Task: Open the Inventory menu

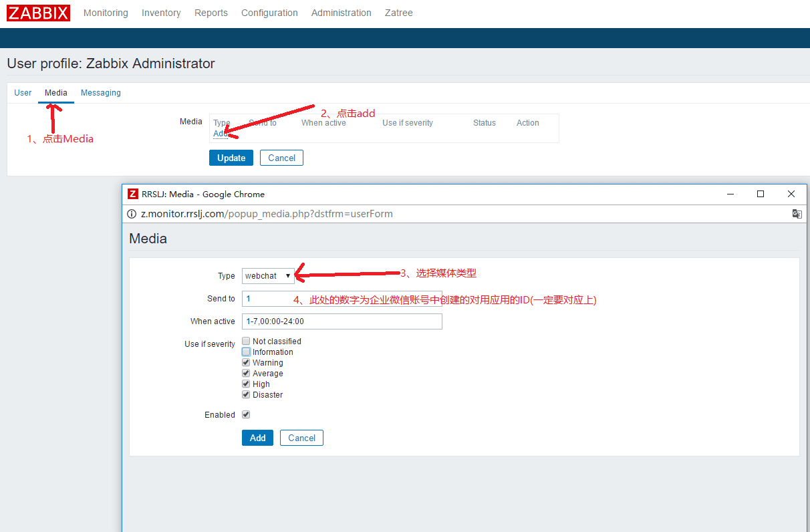Action: click(161, 13)
